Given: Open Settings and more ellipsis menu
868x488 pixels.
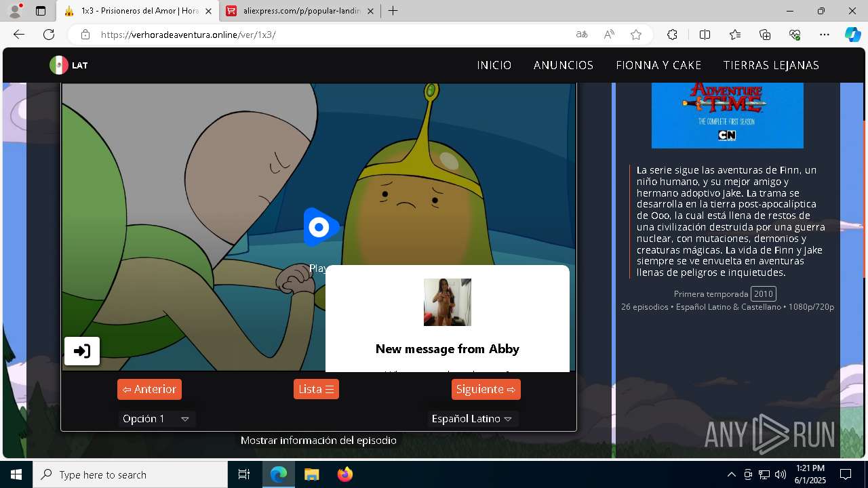Looking at the screenshot, I should coord(825,35).
